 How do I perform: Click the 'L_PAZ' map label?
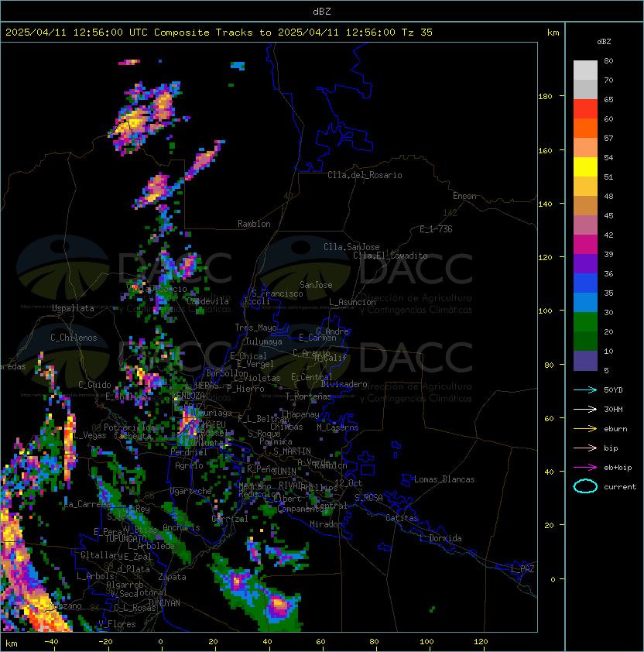coord(522,568)
